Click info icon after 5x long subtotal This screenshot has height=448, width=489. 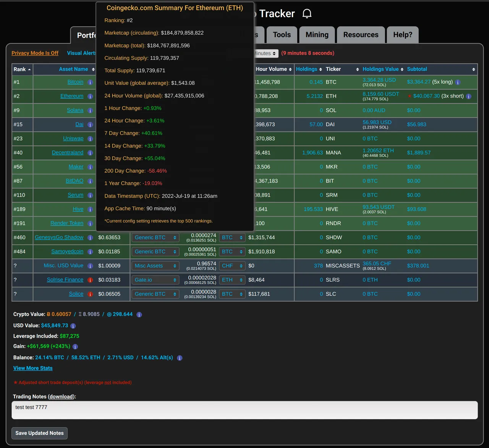point(458,82)
